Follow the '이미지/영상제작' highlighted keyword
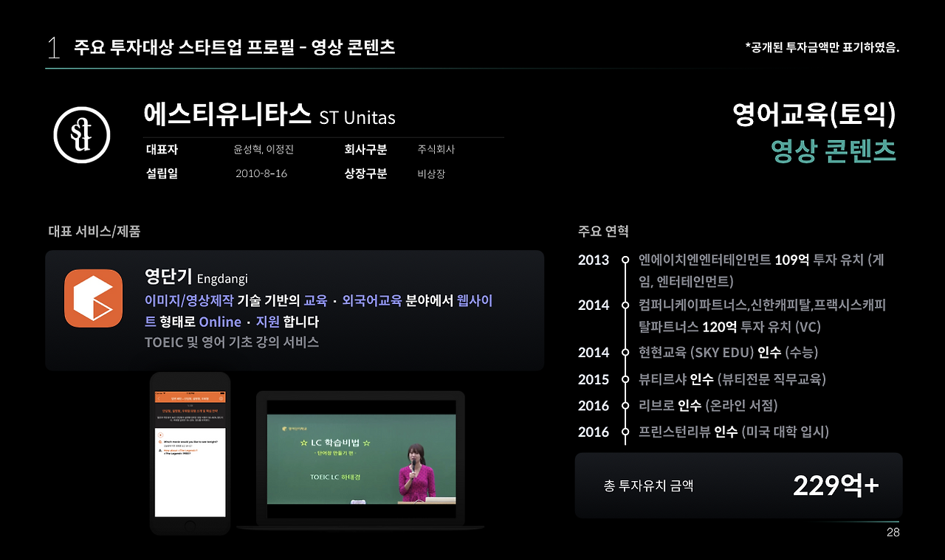Screen dimensions: 945x560 [x=189, y=300]
